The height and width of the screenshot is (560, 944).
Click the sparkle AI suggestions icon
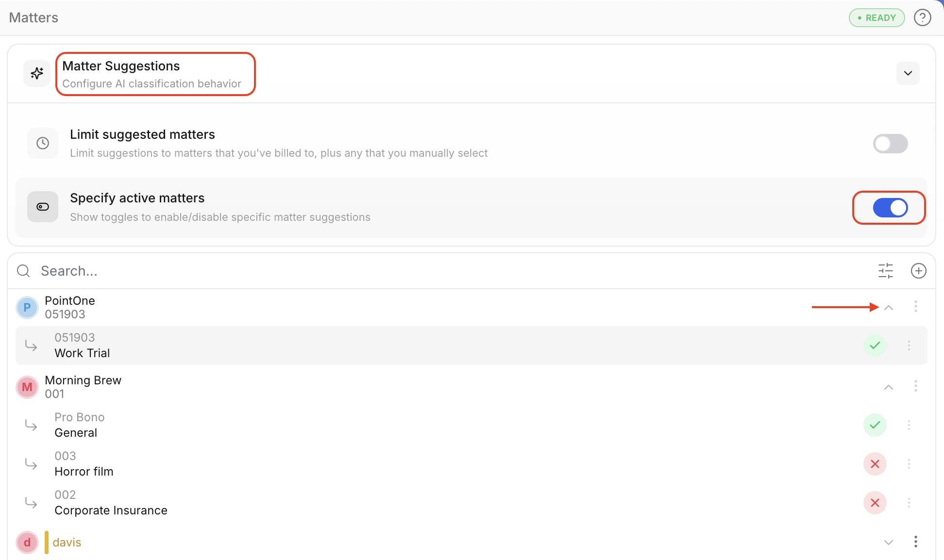click(x=37, y=73)
